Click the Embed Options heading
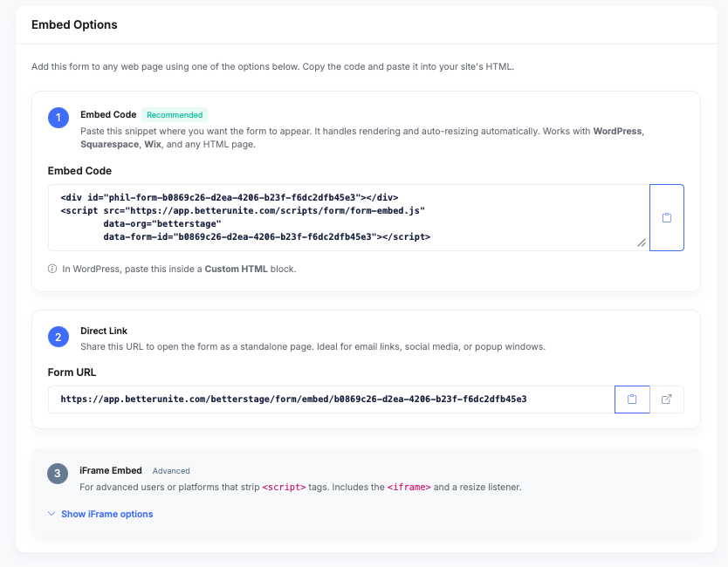 point(74,24)
